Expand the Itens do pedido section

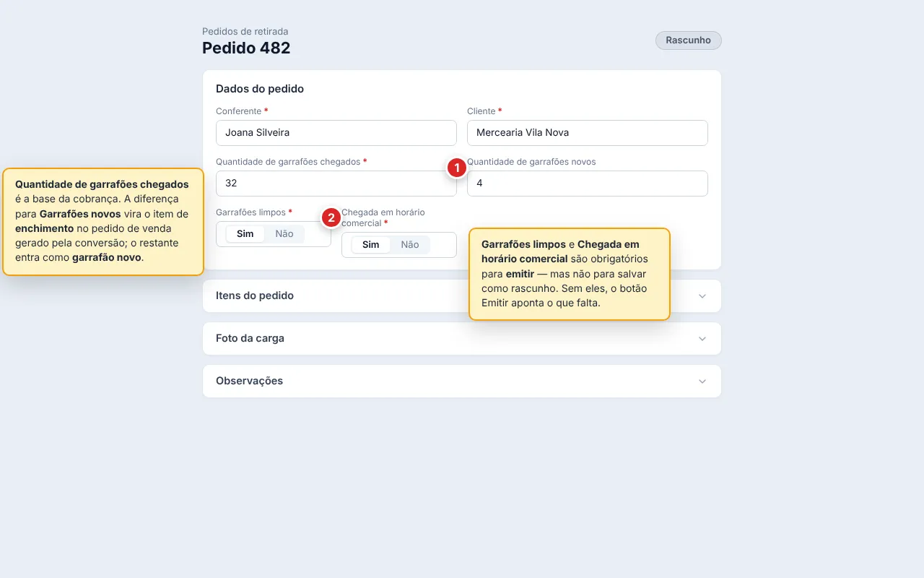point(462,296)
